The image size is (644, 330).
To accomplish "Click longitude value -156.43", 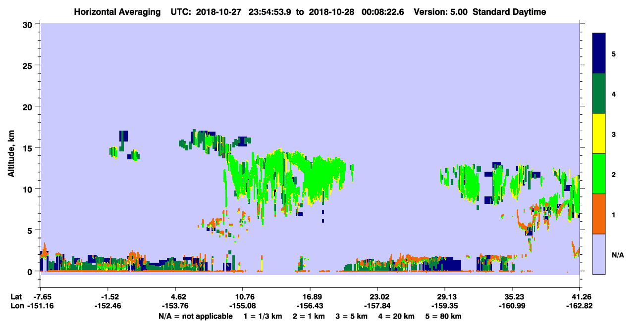I will pos(310,306).
